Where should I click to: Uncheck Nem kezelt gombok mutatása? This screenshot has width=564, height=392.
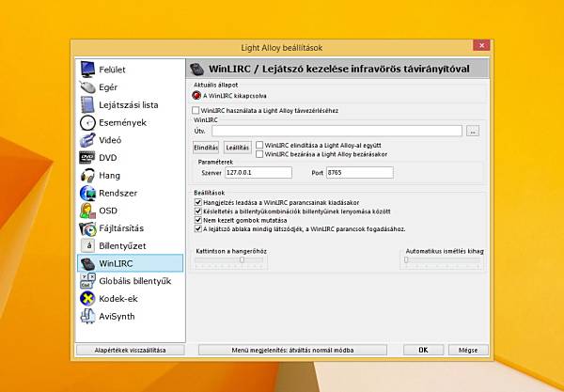(x=197, y=220)
